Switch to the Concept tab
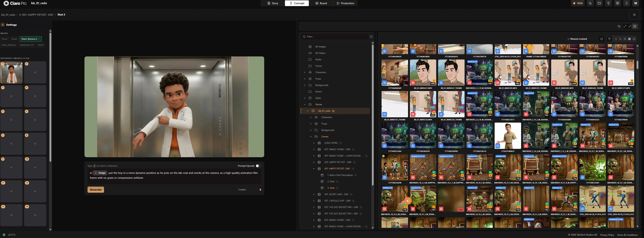The image size is (644, 238). pos(297,3)
